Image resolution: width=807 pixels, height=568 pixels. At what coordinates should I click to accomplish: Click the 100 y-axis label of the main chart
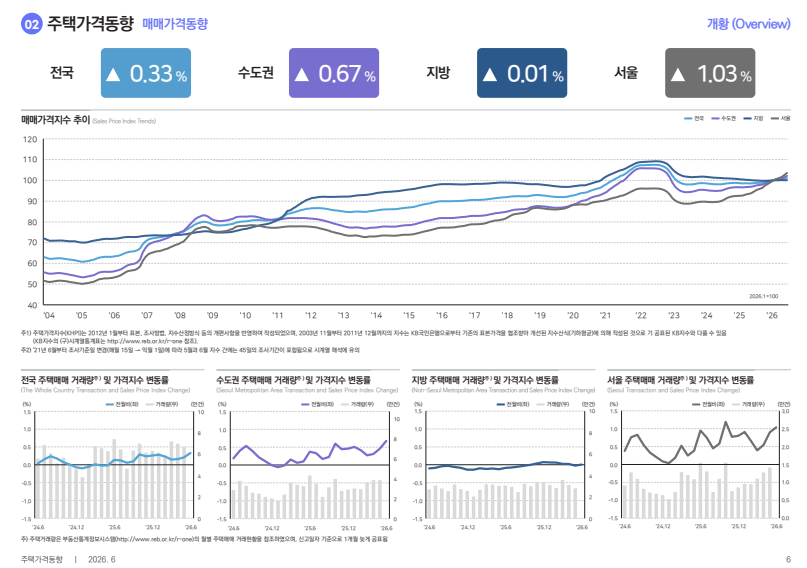[30, 181]
